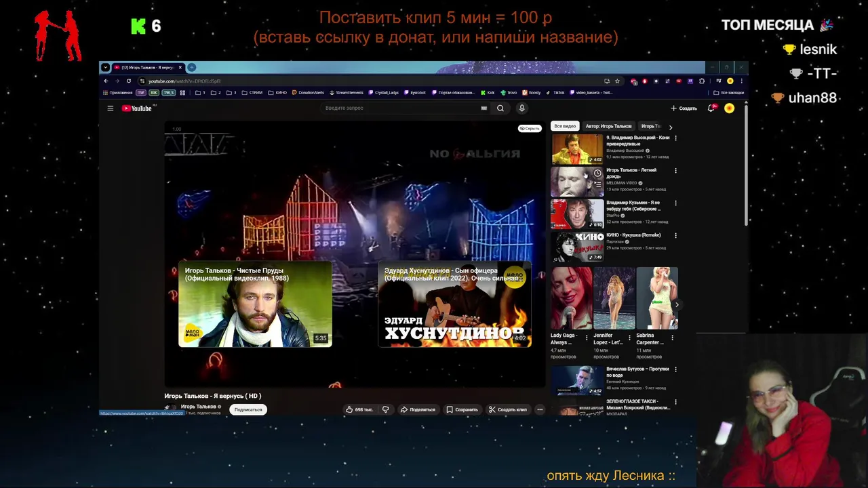Open the Boosty bookmark
The width and height of the screenshot is (868, 488).
pos(532,92)
